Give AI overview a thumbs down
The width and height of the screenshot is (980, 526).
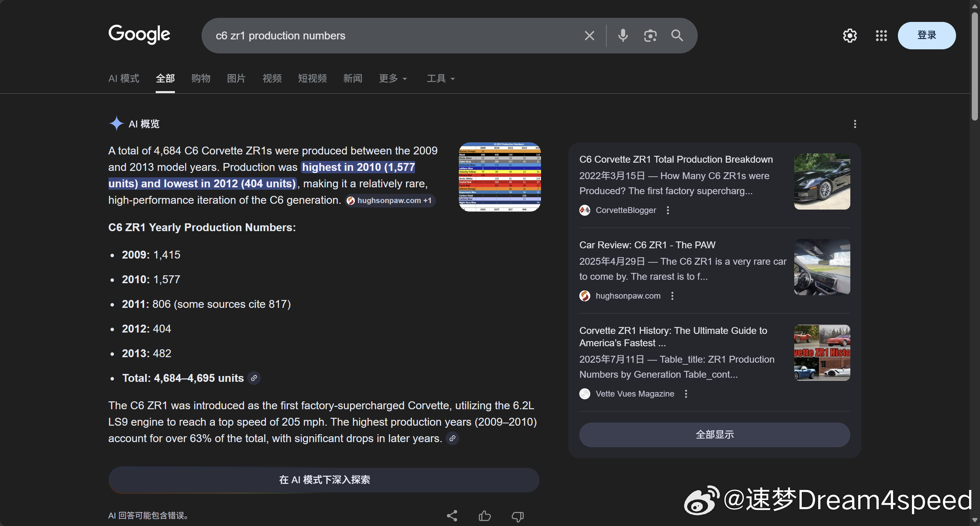point(517,516)
